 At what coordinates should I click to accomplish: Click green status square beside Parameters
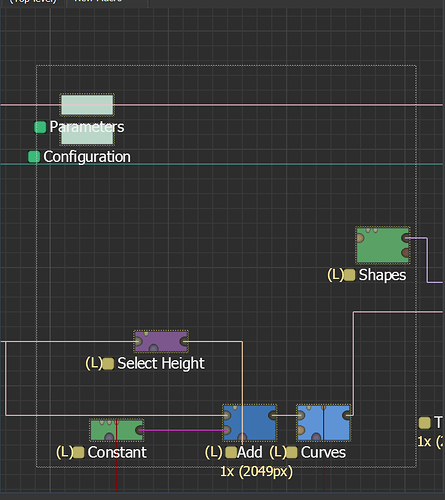40,127
